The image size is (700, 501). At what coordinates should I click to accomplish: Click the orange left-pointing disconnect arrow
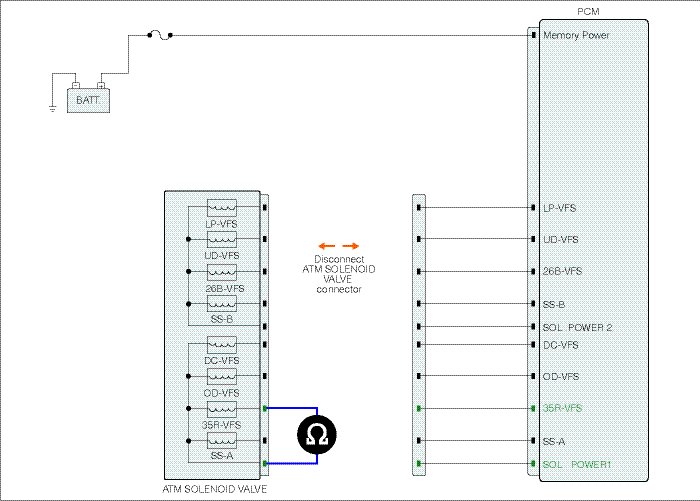point(327,246)
